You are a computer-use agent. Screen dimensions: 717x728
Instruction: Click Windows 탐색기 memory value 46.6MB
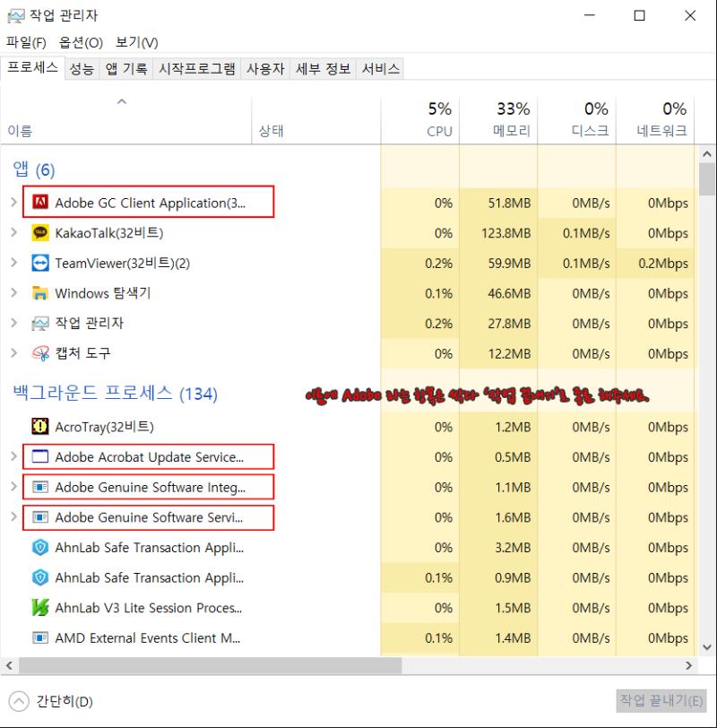pos(509,293)
